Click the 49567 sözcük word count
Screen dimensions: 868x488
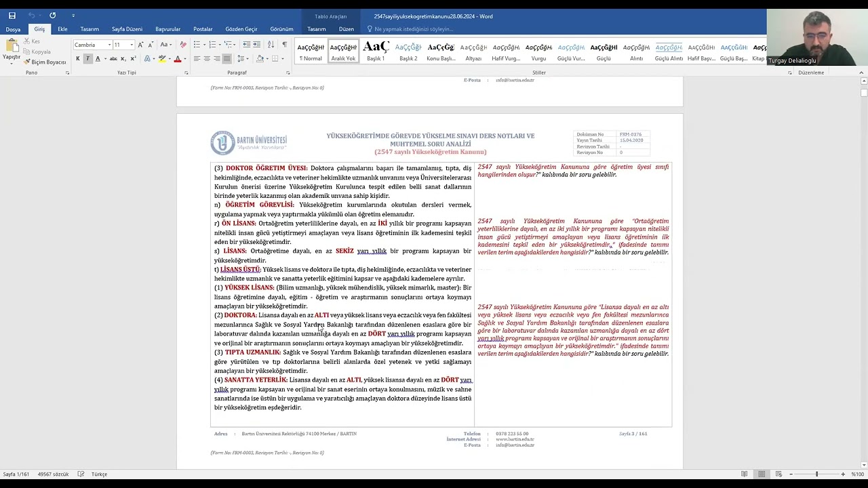54,474
